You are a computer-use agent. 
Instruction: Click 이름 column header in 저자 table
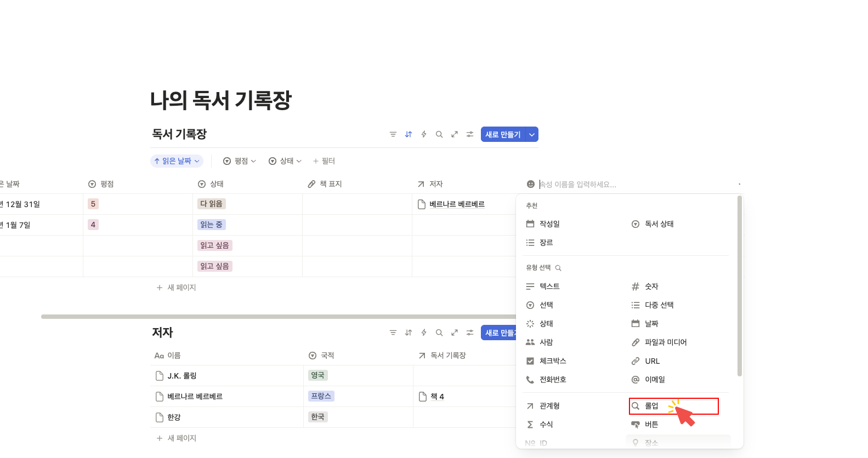[227, 356]
